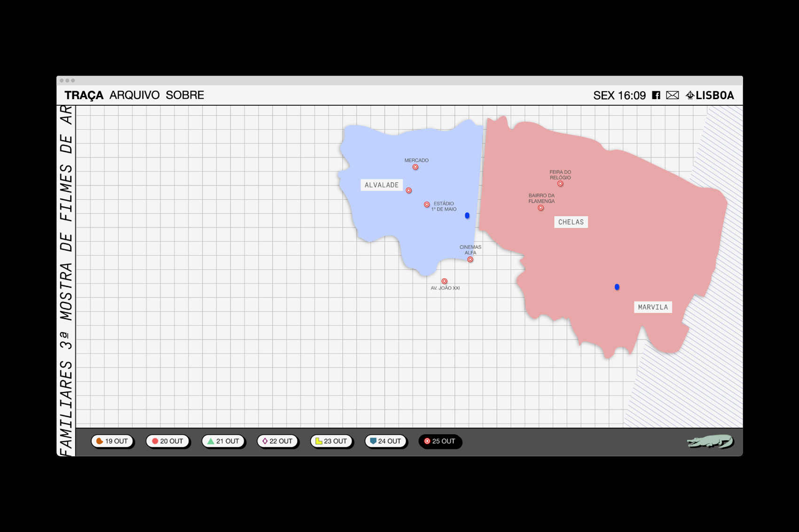Click the email envelope icon
799x532 pixels.
click(x=672, y=95)
